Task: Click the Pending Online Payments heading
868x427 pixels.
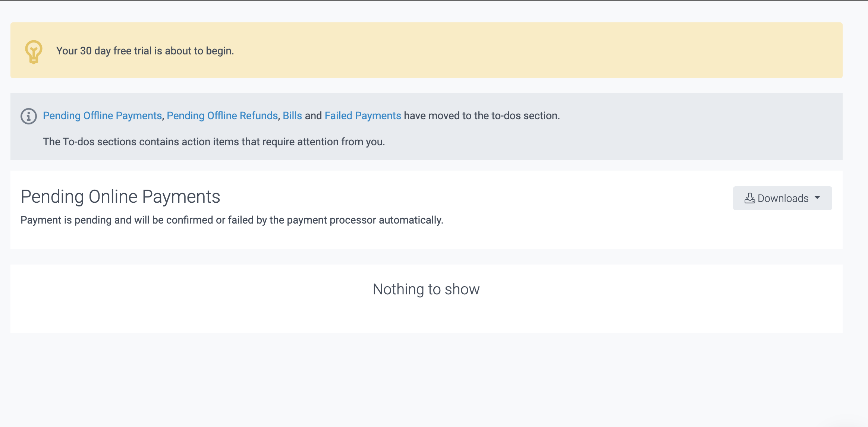Action: point(120,197)
